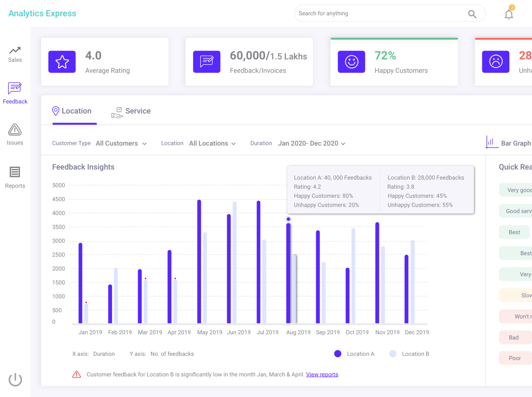The width and height of the screenshot is (532, 397).
Task: Click inside the search input field
Action: tap(366, 13)
